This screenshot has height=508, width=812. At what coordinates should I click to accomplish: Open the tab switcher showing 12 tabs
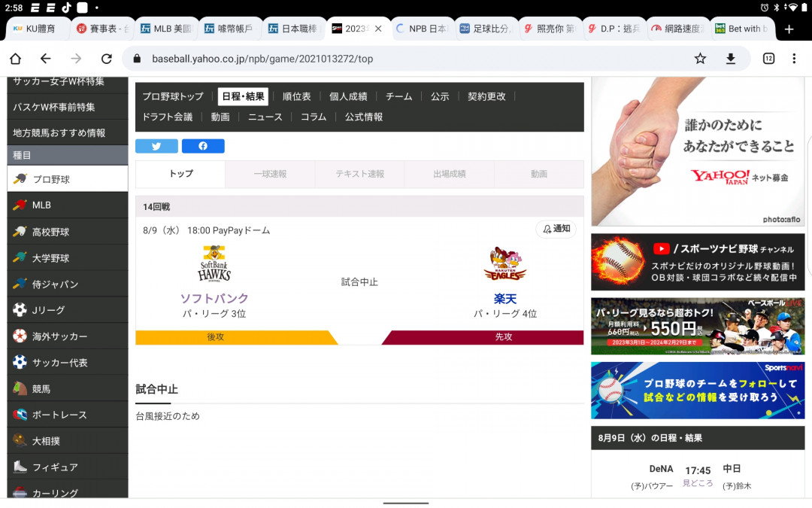pyautogui.click(x=768, y=59)
